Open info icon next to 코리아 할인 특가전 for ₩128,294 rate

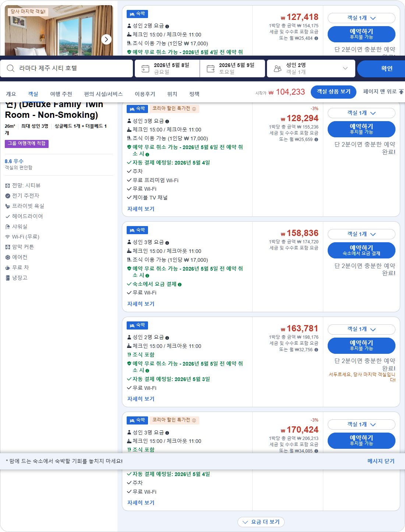[194, 109]
